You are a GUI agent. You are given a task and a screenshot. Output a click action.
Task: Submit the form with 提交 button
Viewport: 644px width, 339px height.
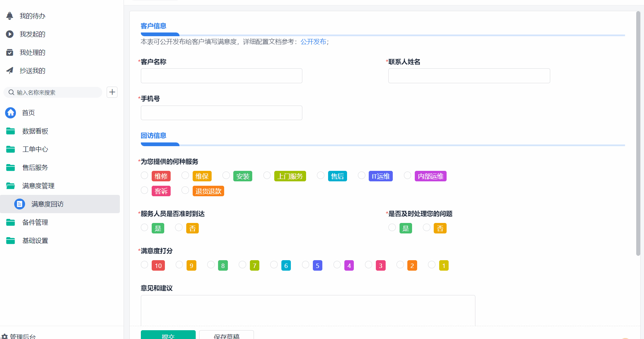point(168,335)
